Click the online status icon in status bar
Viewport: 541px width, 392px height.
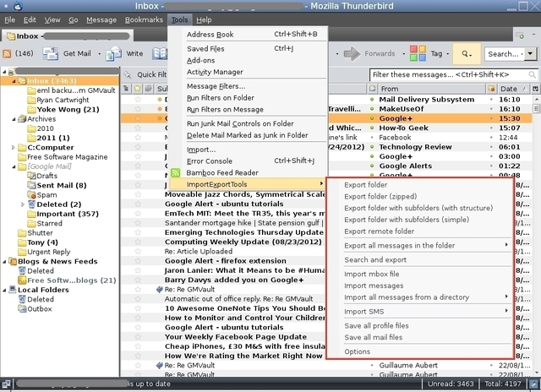pyautogui.click(x=6, y=384)
